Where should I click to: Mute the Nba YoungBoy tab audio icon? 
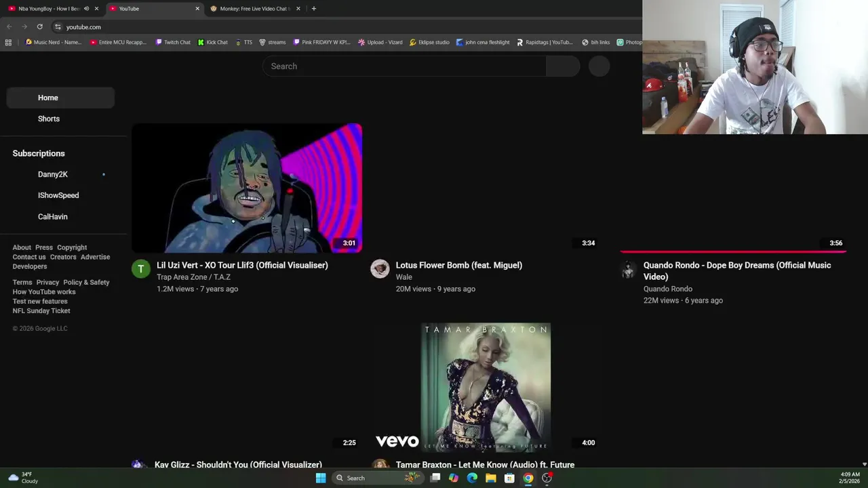(86, 8)
